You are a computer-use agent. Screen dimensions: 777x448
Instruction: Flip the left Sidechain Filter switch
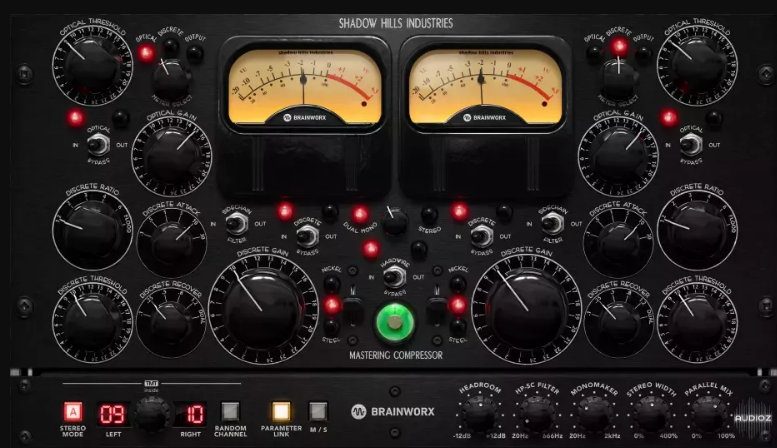[236, 225]
